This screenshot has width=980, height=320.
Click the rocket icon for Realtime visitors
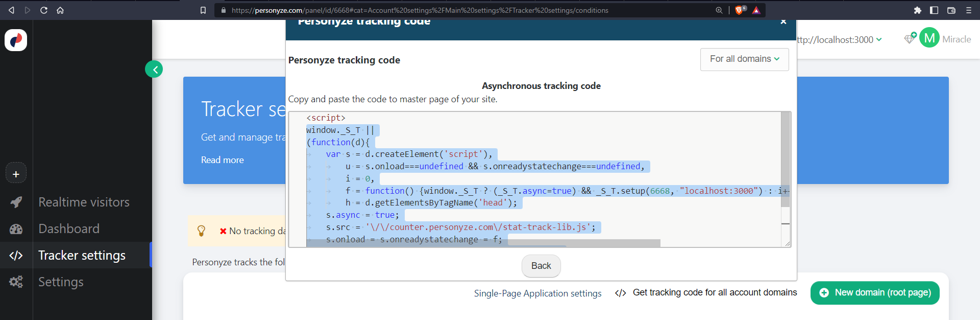coord(16,202)
